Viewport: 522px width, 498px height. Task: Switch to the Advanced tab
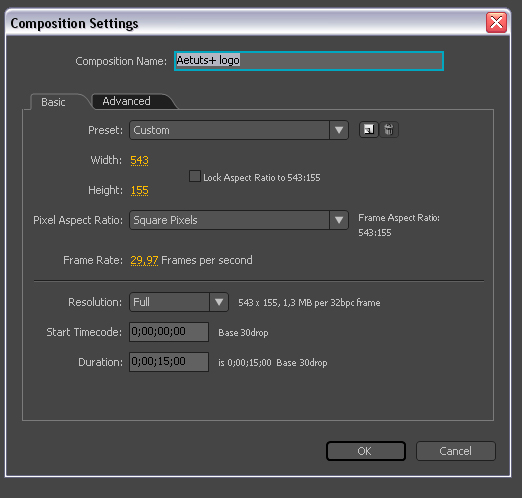click(126, 101)
